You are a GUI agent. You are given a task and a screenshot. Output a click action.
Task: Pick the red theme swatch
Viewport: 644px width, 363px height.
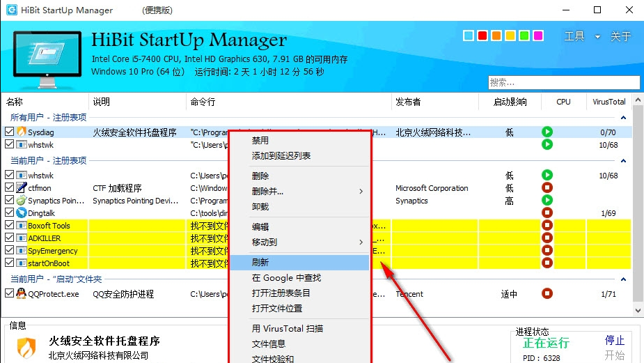[482, 36]
